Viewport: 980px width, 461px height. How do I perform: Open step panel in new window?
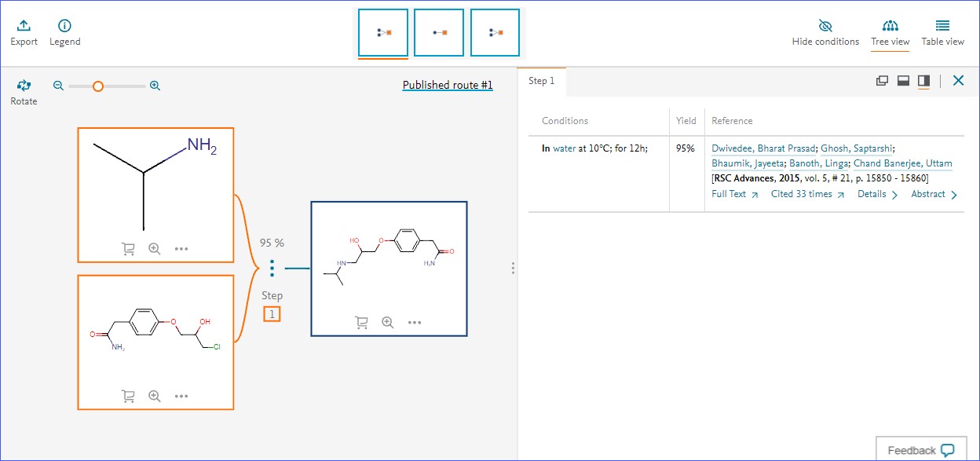[883, 80]
